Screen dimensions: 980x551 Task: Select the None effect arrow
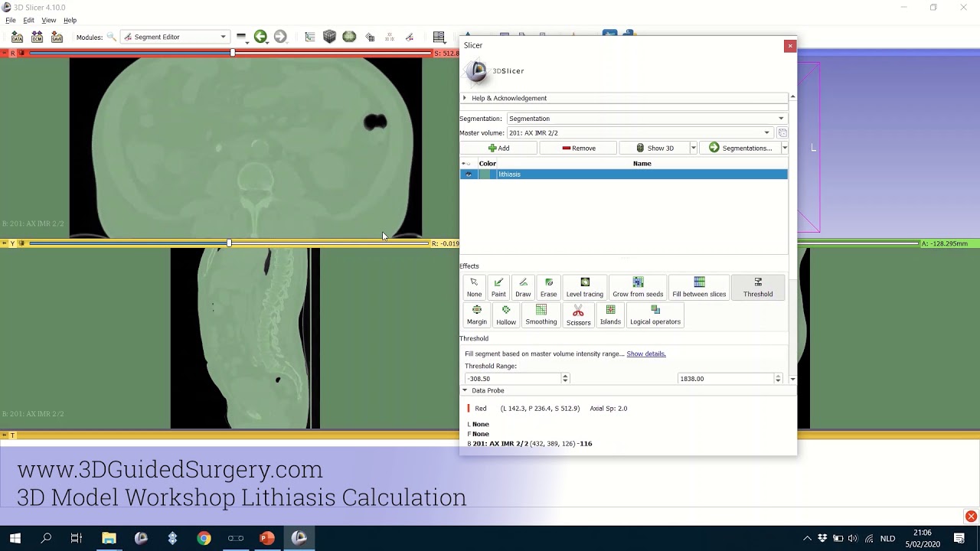tap(474, 288)
